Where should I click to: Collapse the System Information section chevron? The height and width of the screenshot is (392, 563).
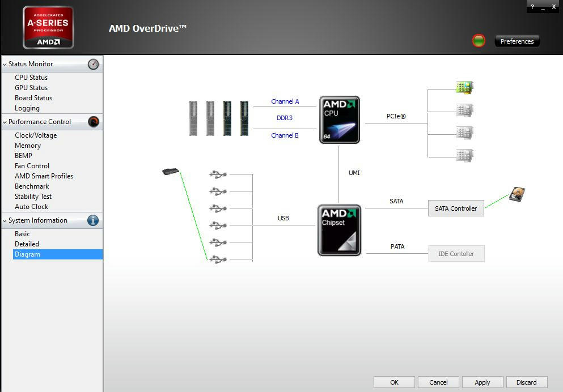tap(5, 221)
